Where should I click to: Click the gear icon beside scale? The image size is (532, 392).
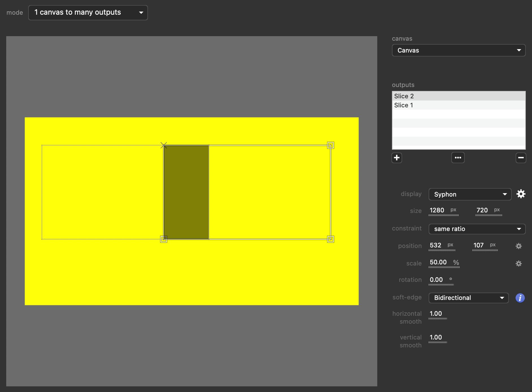coord(518,263)
